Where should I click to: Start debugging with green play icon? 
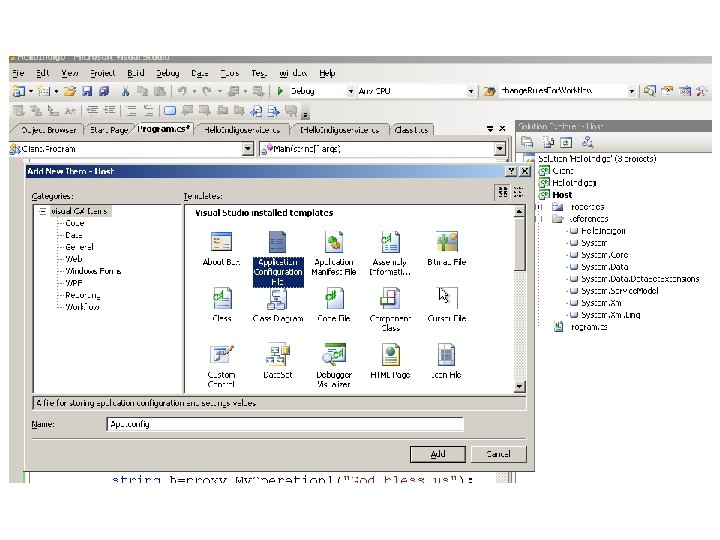pyautogui.click(x=280, y=91)
